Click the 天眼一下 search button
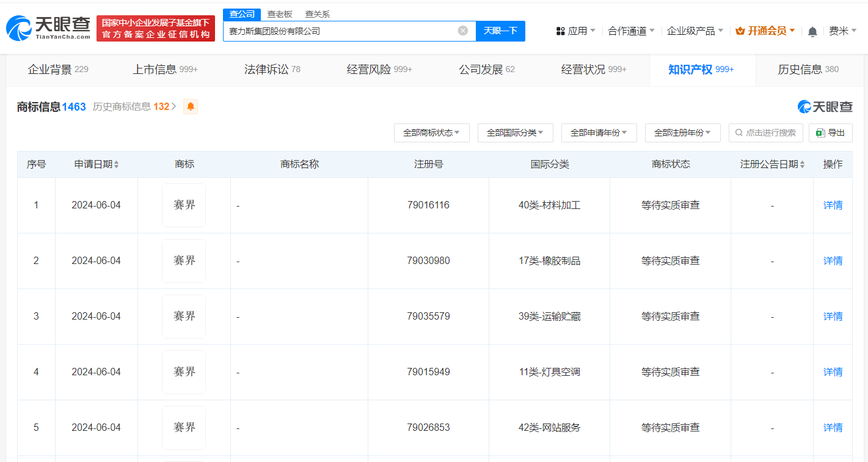 (x=500, y=31)
